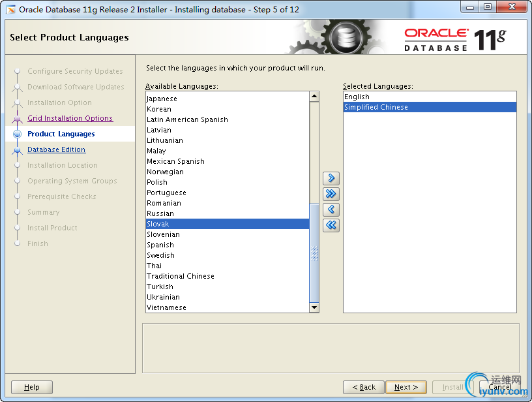The height and width of the screenshot is (402, 532).
Task: Click the Help button
Action: click(32, 387)
